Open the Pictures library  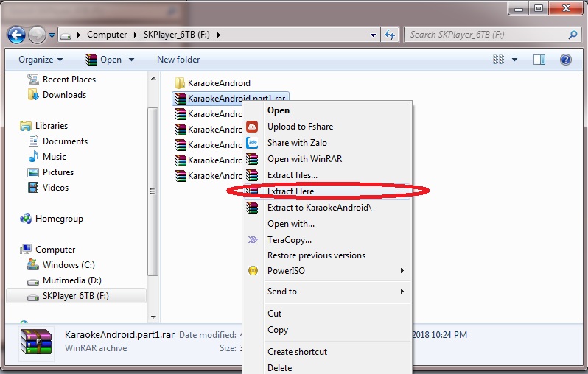[51, 172]
